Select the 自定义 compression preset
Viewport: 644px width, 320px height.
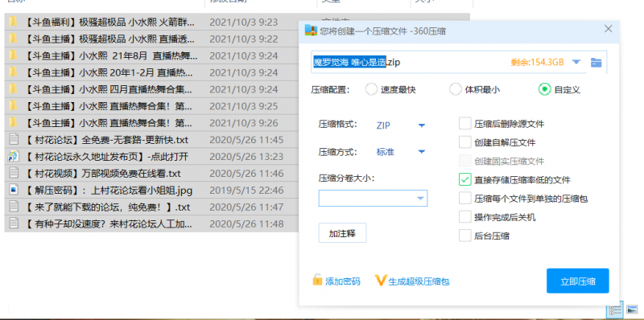point(545,89)
